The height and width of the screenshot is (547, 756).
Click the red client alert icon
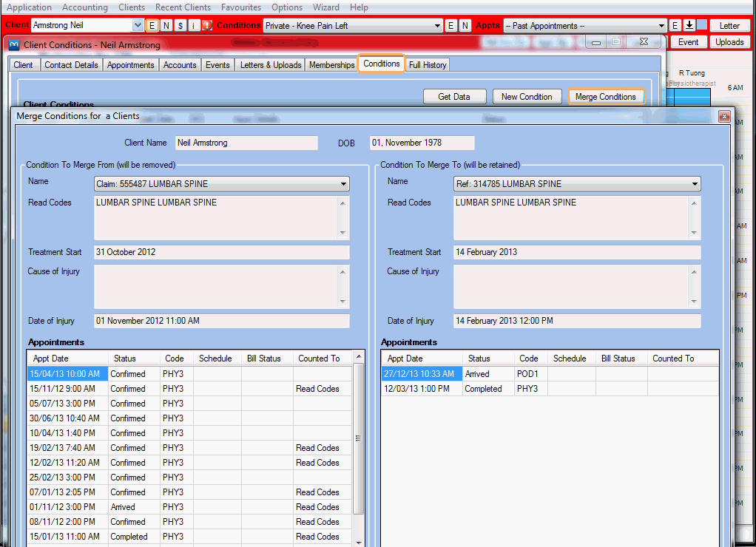207,26
